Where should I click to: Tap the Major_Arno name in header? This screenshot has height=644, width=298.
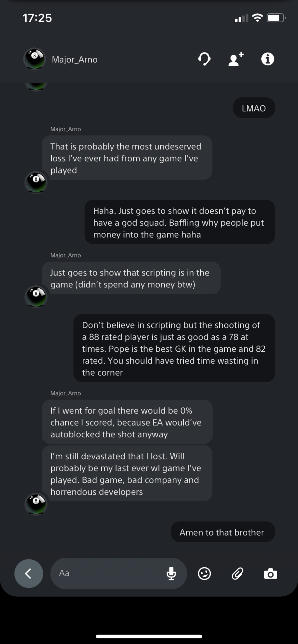click(74, 60)
